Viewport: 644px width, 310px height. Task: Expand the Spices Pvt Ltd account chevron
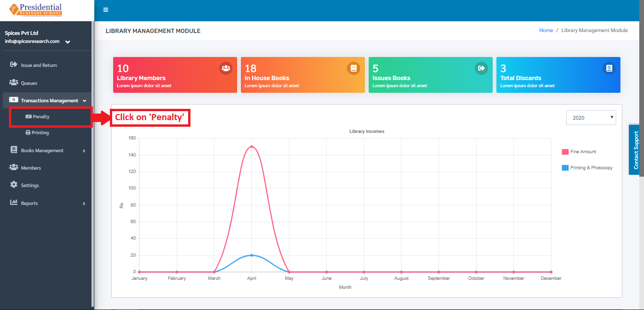tap(68, 42)
